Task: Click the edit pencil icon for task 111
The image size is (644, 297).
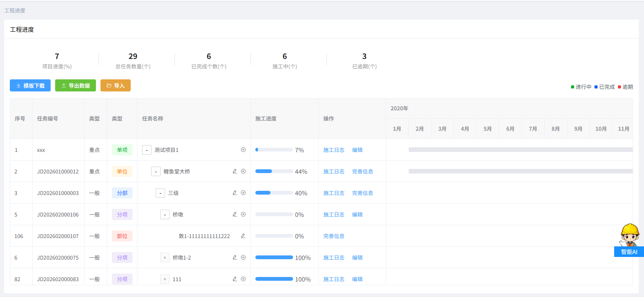Action: click(x=235, y=279)
